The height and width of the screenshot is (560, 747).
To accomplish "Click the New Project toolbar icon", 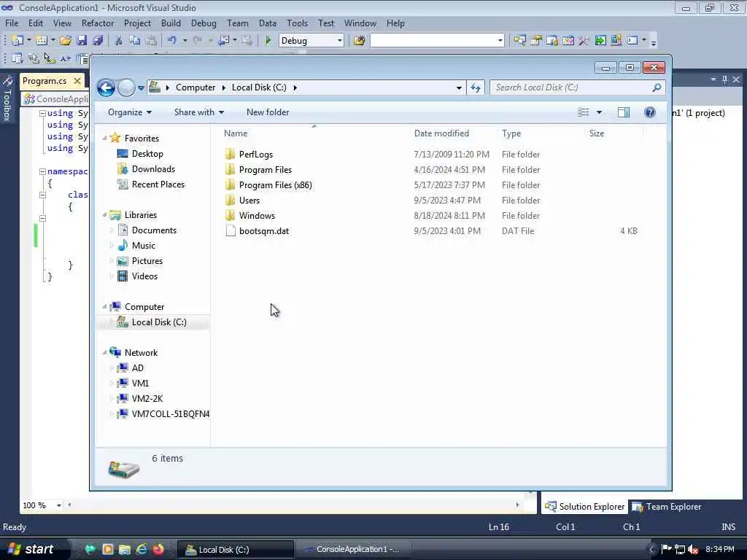I will pos(18,41).
